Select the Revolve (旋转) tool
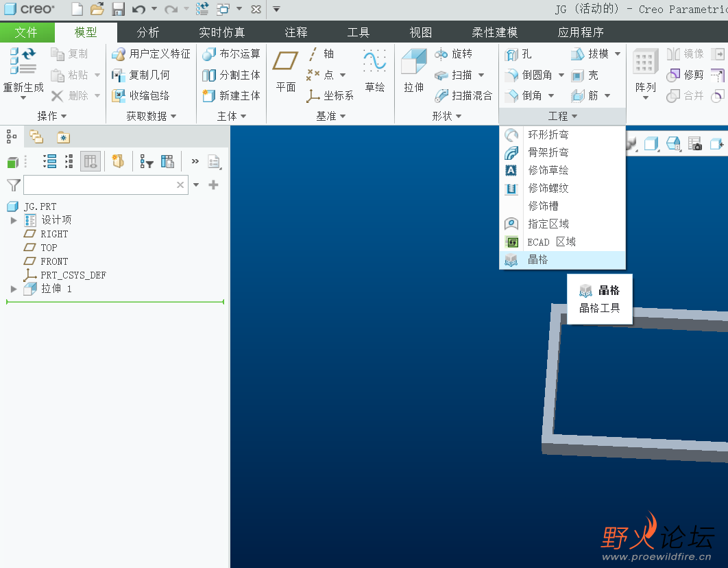The width and height of the screenshot is (728, 568). (453, 54)
